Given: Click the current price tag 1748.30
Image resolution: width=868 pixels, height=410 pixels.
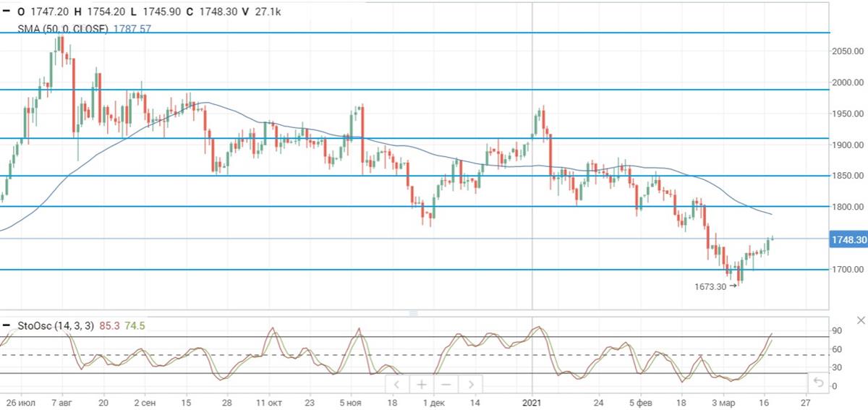Looking at the screenshot, I should 849,239.
